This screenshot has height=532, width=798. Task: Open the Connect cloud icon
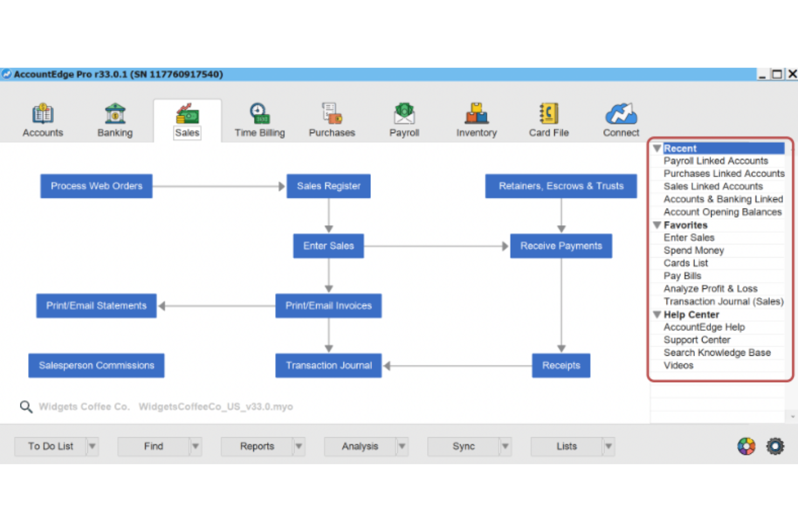pos(621,114)
